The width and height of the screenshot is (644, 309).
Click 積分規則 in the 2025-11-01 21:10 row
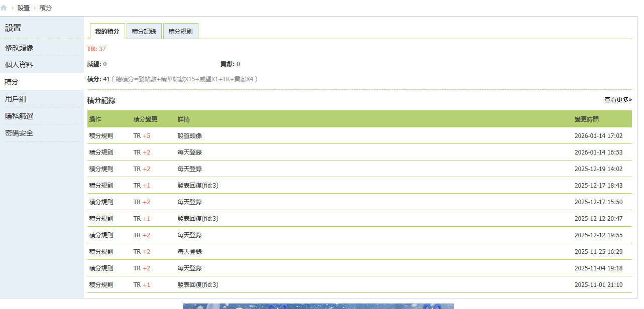tap(101, 285)
